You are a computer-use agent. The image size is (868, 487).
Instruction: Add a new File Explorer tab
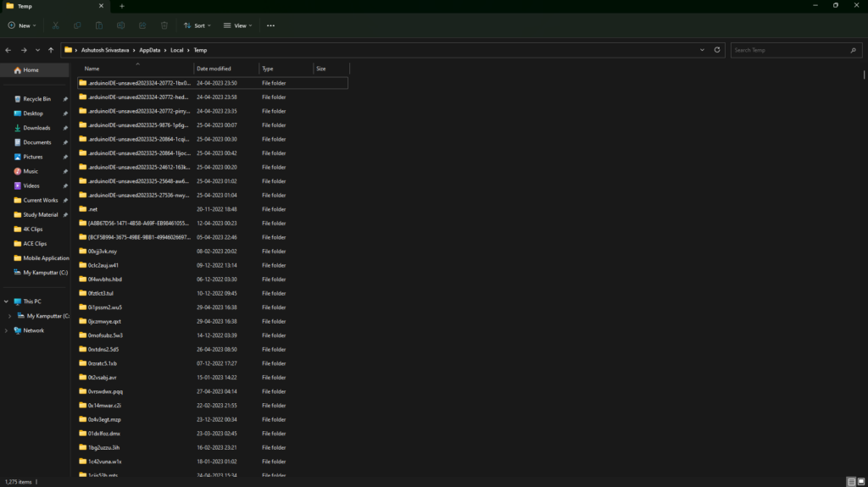[x=122, y=6]
